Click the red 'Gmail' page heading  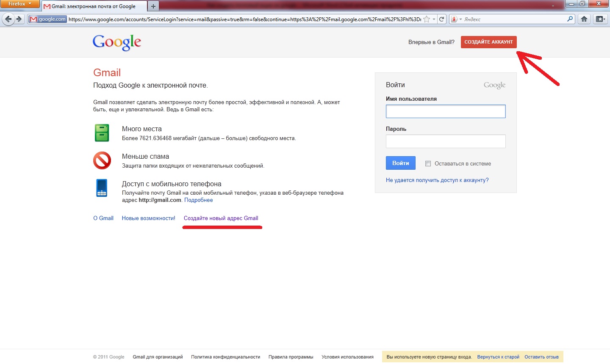pyautogui.click(x=107, y=73)
